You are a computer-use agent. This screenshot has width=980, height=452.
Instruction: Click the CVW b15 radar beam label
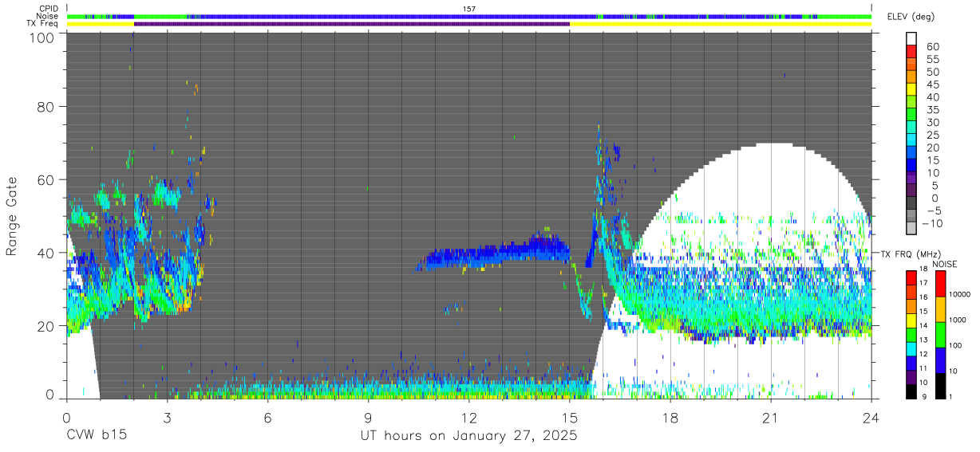[x=97, y=436]
